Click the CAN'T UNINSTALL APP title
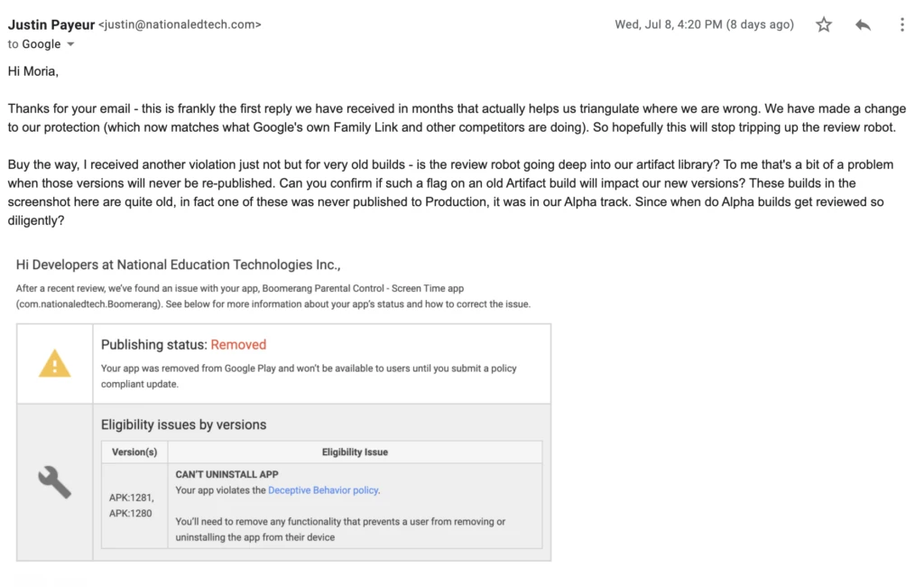This screenshot has height=587, width=924. [x=226, y=474]
